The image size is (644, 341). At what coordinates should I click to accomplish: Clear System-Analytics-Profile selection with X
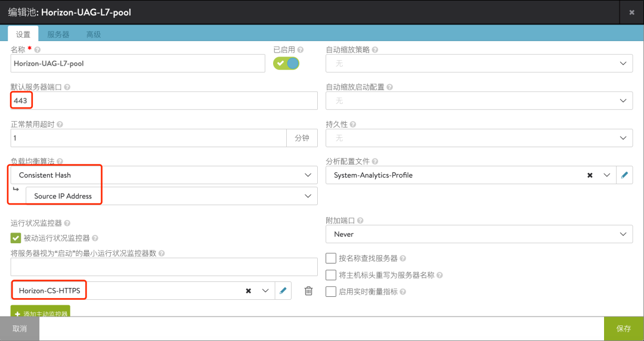click(x=590, y=175)
